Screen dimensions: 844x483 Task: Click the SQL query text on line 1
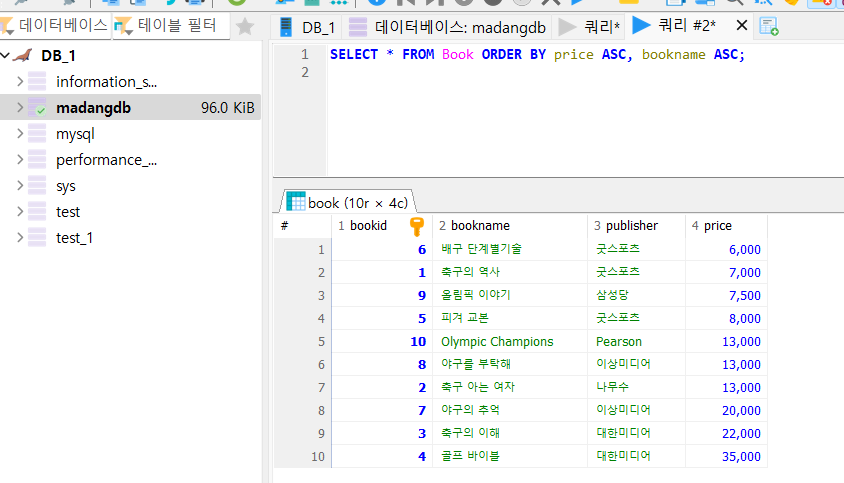pos(537,54)
